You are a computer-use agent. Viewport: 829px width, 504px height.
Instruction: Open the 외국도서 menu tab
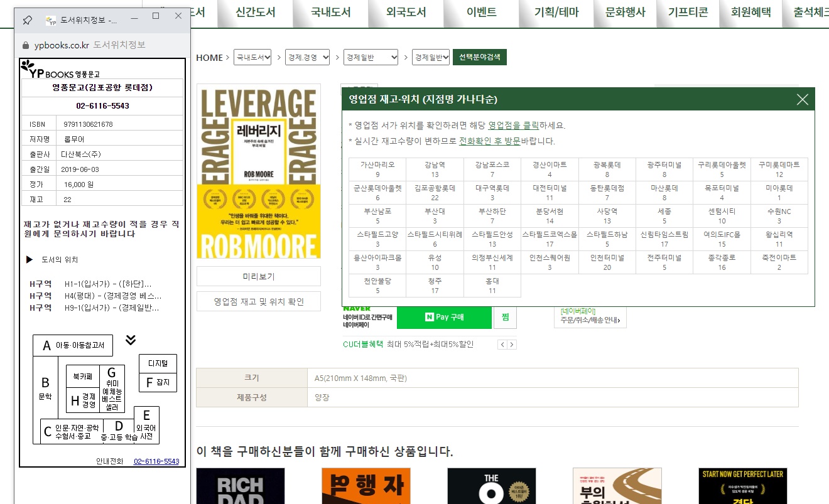[406, 12]
